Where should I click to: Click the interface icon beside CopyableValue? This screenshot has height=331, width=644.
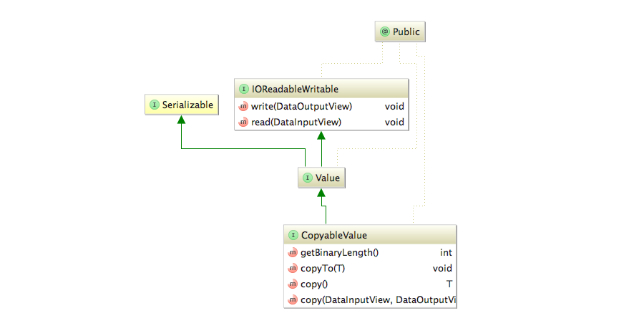coord(293,235)
